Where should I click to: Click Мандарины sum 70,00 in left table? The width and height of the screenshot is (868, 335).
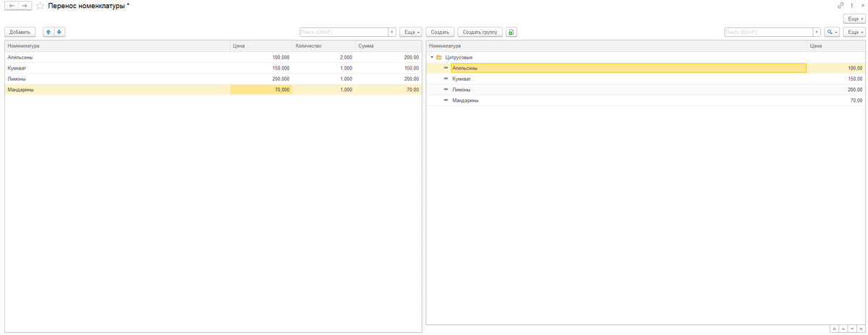[388, 90]
